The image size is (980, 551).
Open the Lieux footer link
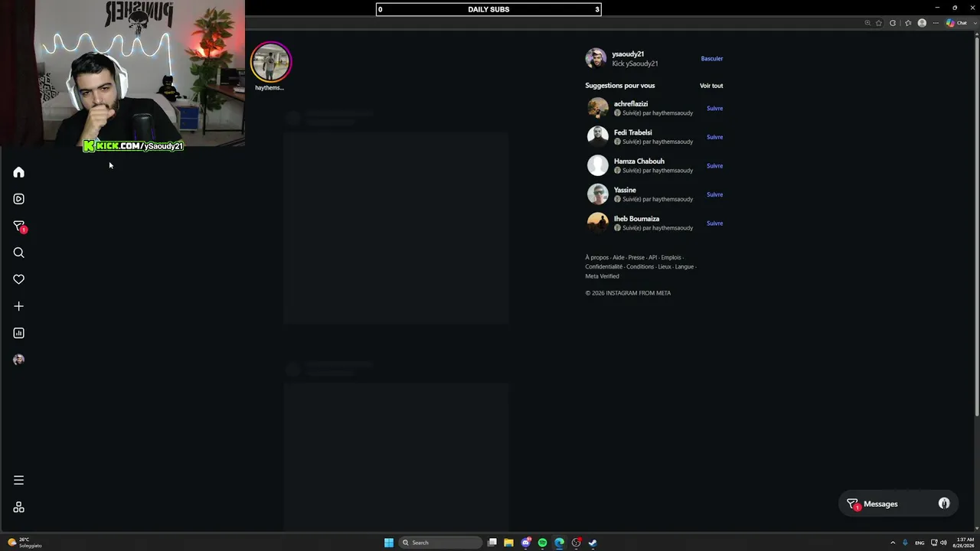pyautogui.click(x=665, y=267)
